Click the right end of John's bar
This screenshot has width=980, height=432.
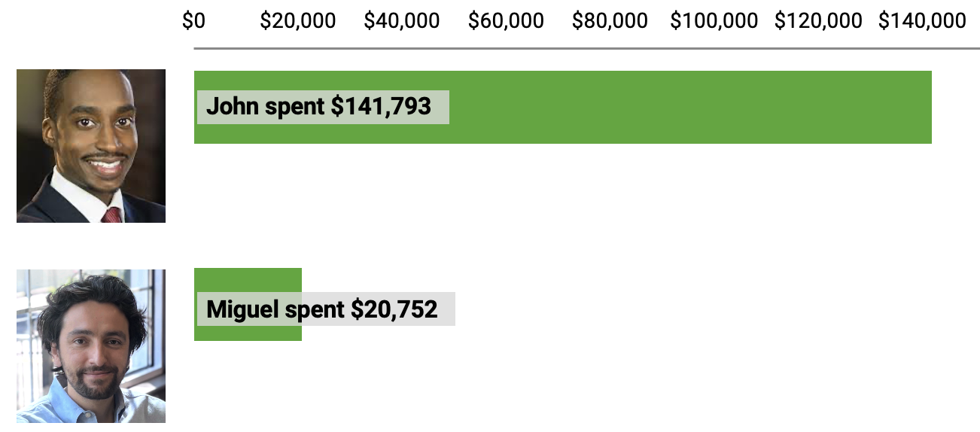tap(929, 107)
